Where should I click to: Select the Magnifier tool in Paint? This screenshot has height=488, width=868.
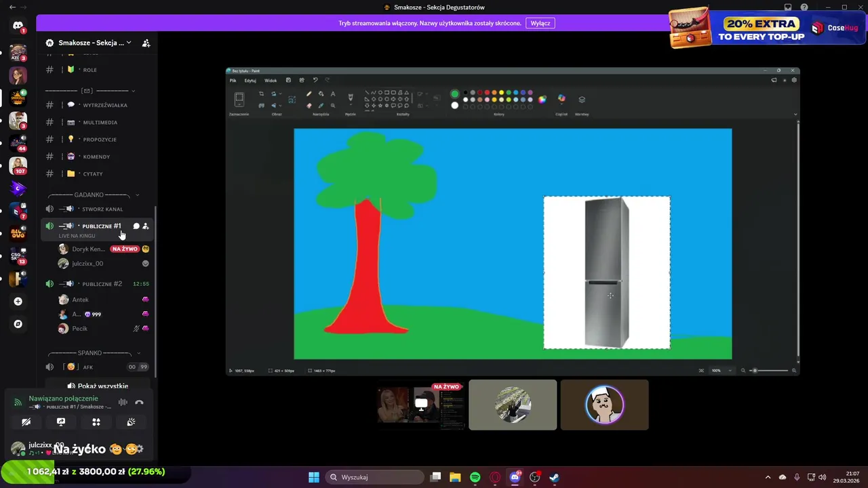point(332,105)
